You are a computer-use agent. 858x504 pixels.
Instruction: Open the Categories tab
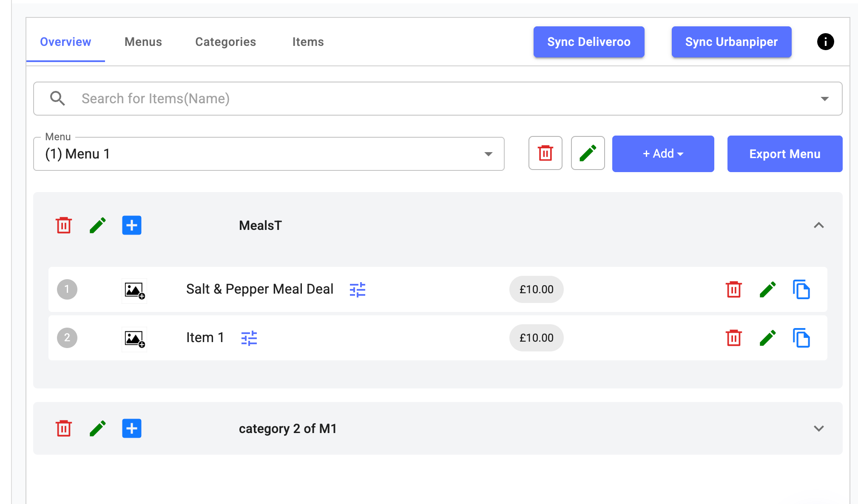click(x=226, y=42)
